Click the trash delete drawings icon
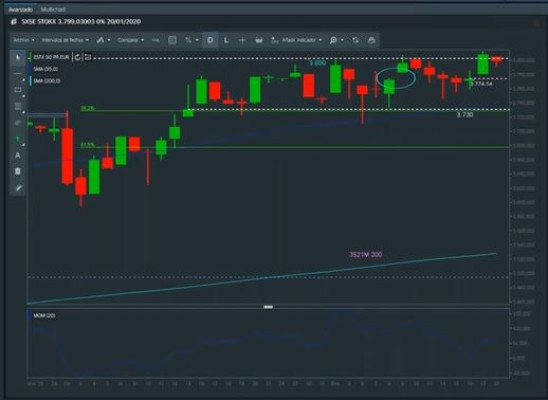The width and height of the screenshot is (548, 400). (18, 171)
